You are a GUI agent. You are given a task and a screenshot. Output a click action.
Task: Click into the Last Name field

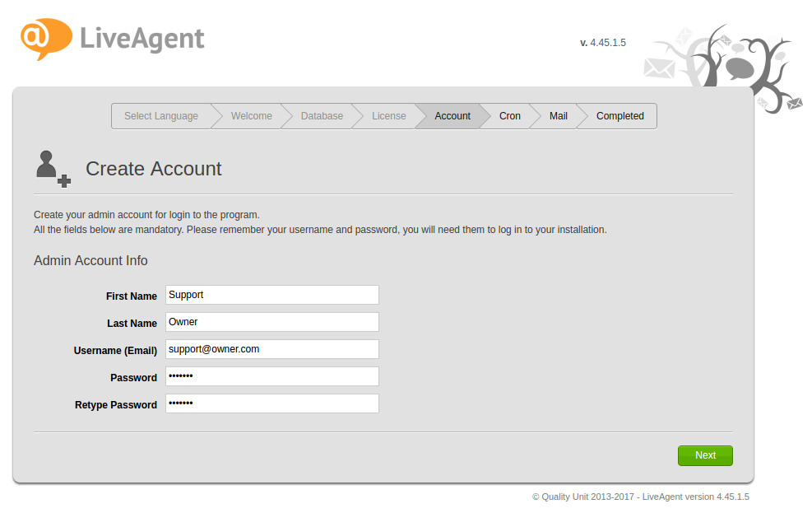[x=271, y=322]
